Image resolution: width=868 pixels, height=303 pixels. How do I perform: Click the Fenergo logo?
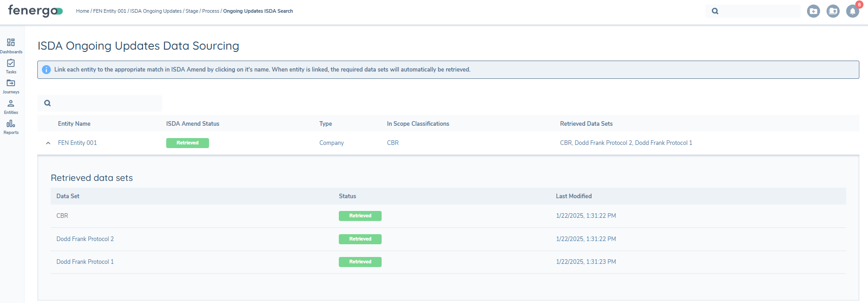(36, 11)
